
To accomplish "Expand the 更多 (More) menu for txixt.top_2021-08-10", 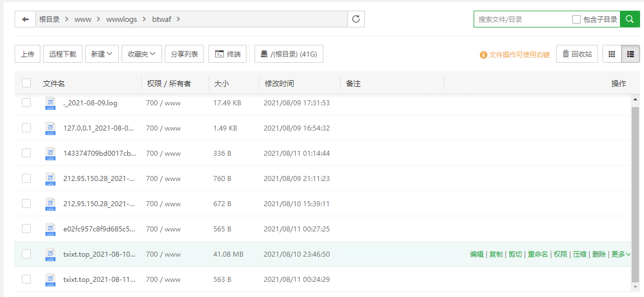I will [620, 254].
